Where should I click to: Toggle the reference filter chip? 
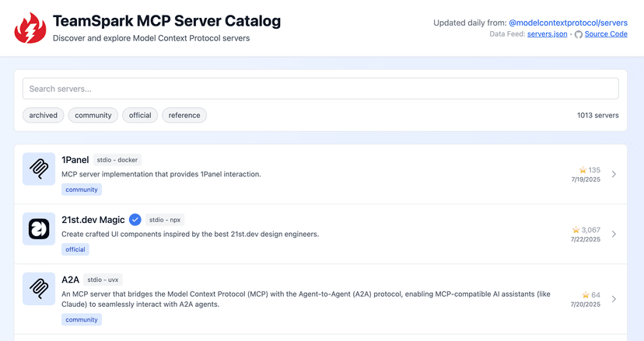(x=184, y=115)
